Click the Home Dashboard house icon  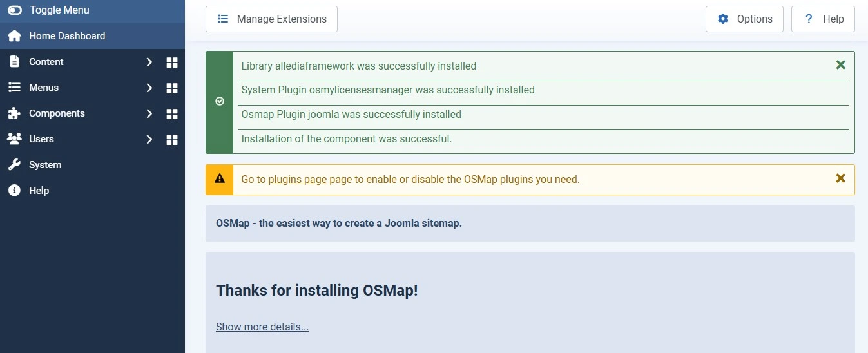14,36
